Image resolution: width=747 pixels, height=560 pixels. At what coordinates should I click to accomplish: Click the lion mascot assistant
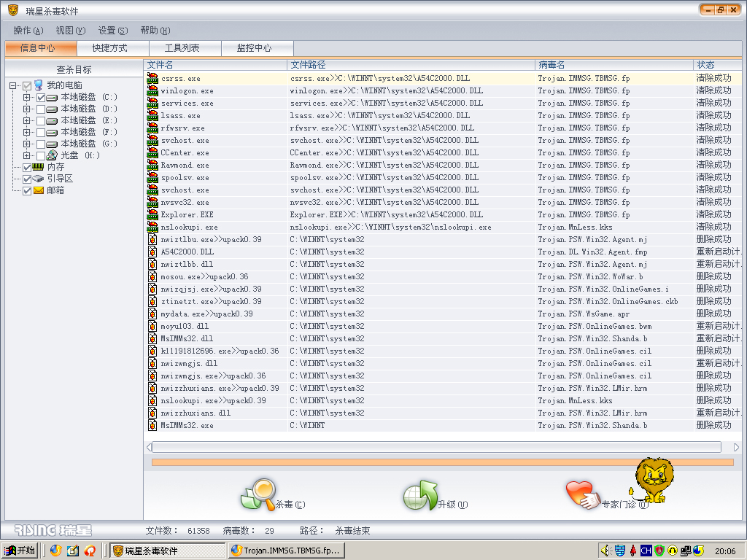pos(653,480)
